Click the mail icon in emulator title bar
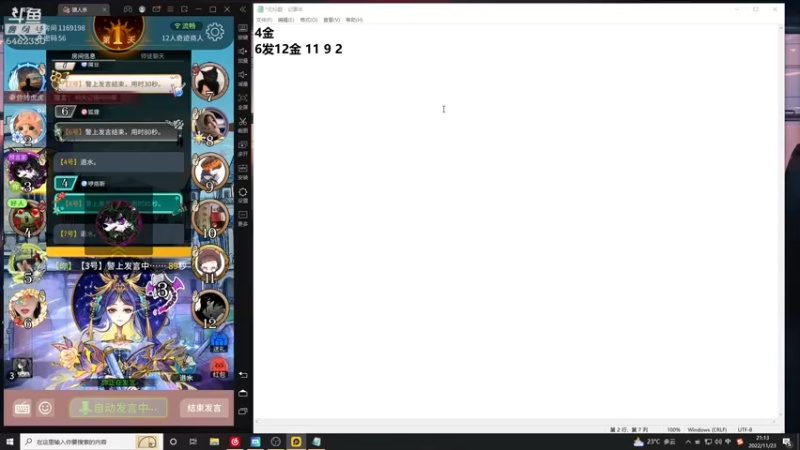The image size is (800, 450). click(x=156, y=9)
